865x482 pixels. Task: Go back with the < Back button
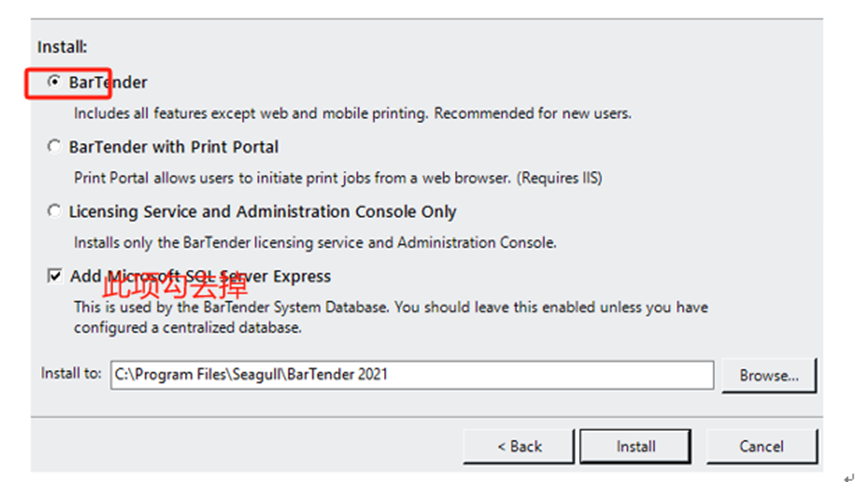[518, 446]
